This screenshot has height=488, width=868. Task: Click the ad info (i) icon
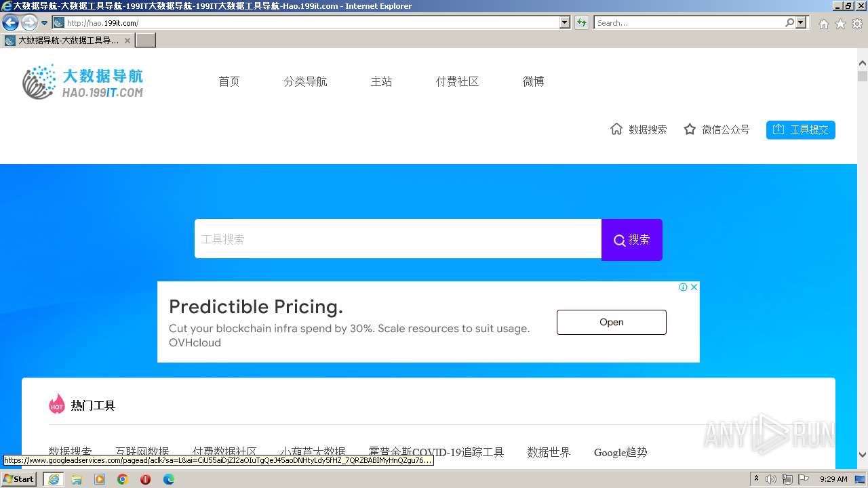tap(684, 287)
